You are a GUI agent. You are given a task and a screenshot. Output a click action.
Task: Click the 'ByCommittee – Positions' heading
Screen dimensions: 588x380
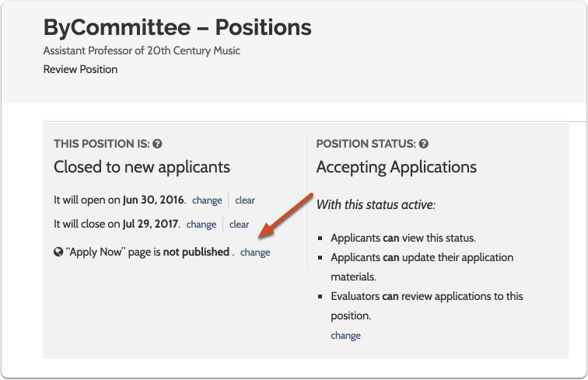177,27
